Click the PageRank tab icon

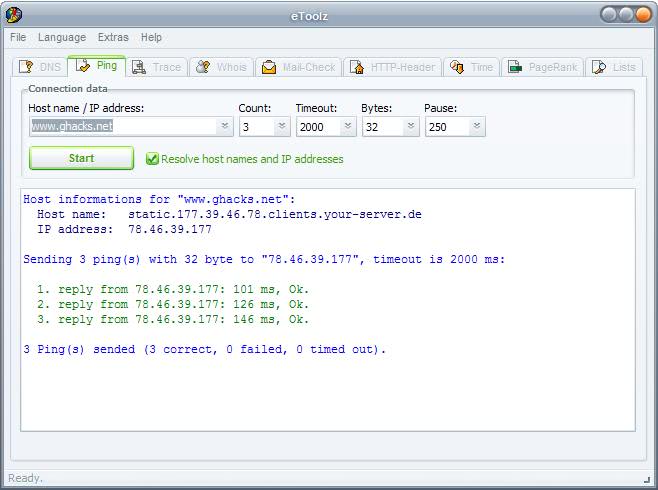click(x=515, y=67)
